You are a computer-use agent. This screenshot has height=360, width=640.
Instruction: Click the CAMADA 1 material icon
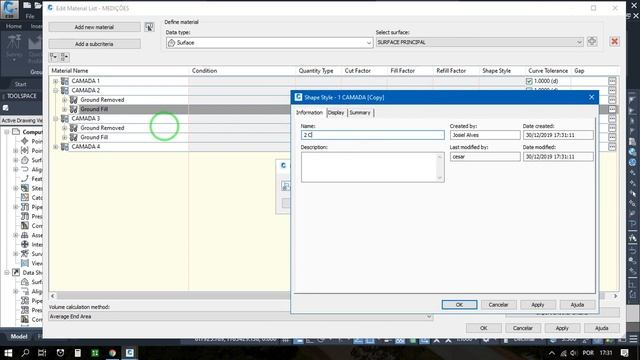(64, 81)
